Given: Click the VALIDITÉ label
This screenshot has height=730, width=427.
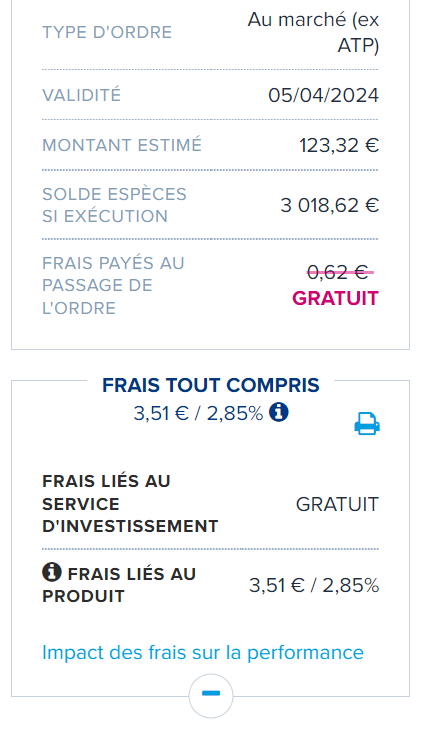Looking at the screenshot, I should tap(81, 95).
